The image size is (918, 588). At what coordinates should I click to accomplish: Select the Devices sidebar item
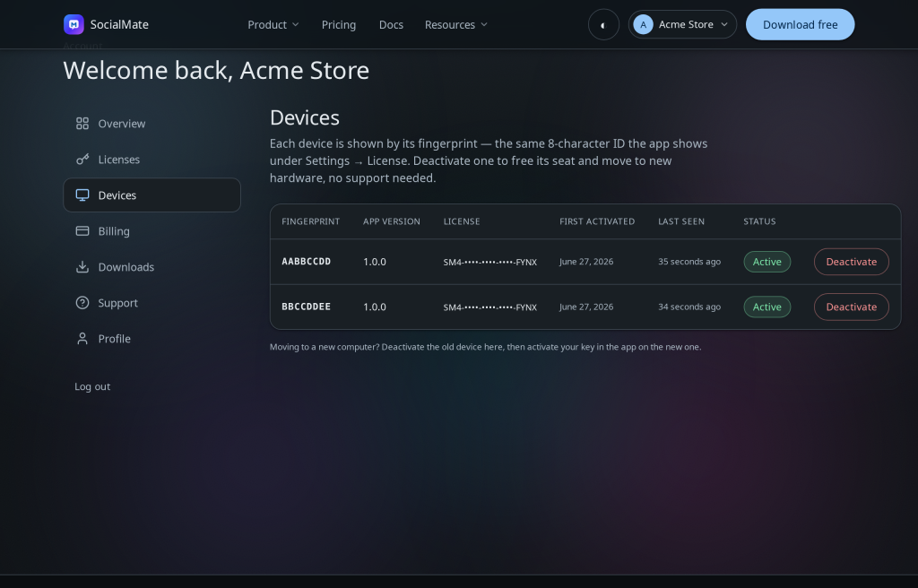tap(152, 195)
